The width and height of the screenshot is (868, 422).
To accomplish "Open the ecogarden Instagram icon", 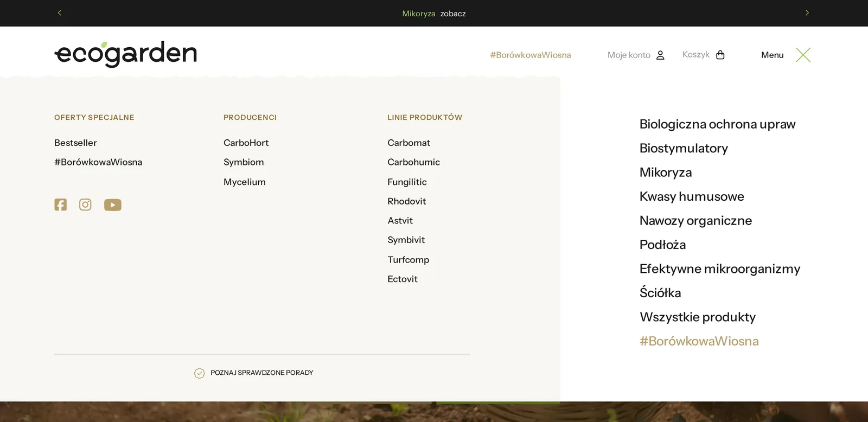I will (x=85, y=204).
